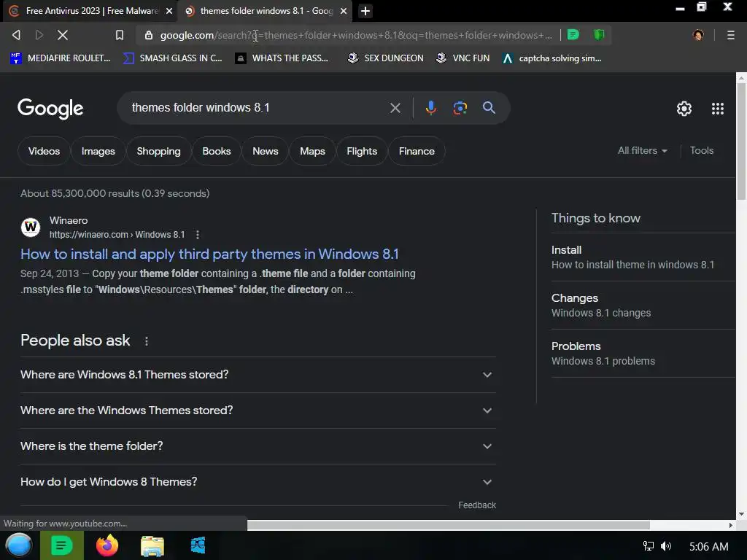Open the browser profile avatar
Screen dimensions: 747x560
click(698, 35)
